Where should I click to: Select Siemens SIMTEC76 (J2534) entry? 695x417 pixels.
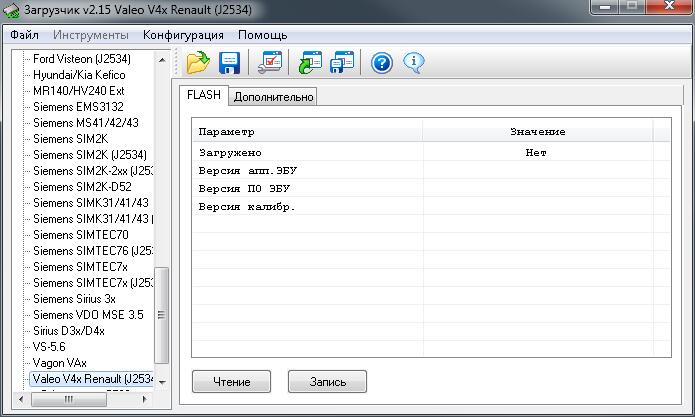93,250
